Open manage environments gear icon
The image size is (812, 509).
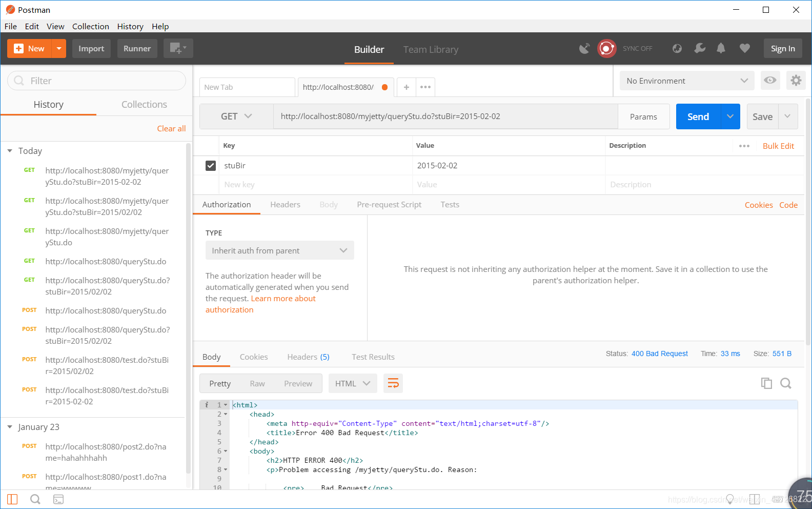pyautogui.click(x=796, y=81)
